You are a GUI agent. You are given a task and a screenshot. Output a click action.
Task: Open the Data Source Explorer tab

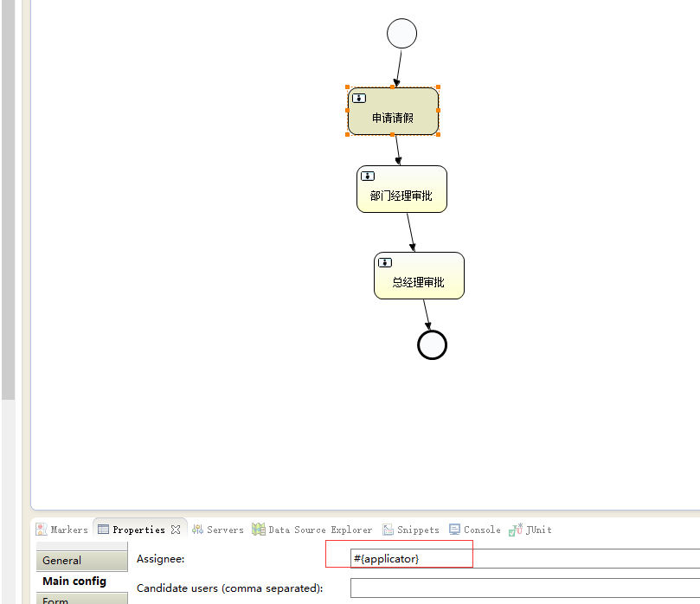pos(312,530)
